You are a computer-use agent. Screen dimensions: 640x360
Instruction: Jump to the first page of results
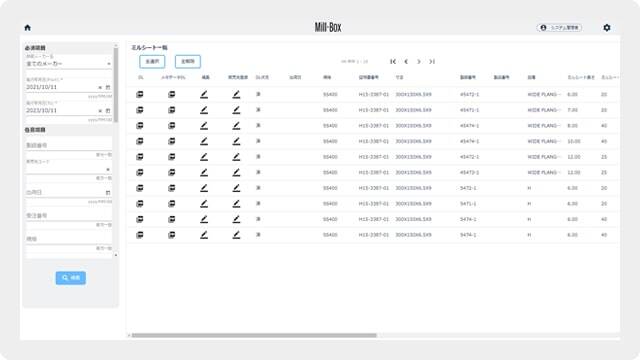(x=393, y=62)
